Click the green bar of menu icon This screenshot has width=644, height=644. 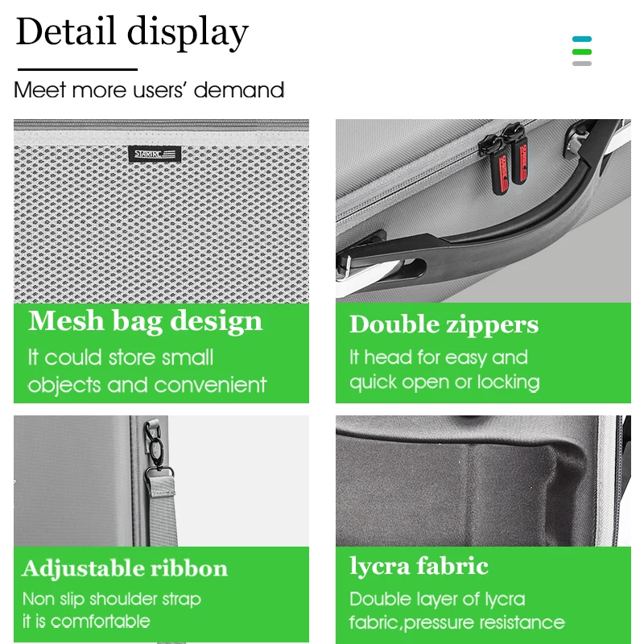[581, 52]
